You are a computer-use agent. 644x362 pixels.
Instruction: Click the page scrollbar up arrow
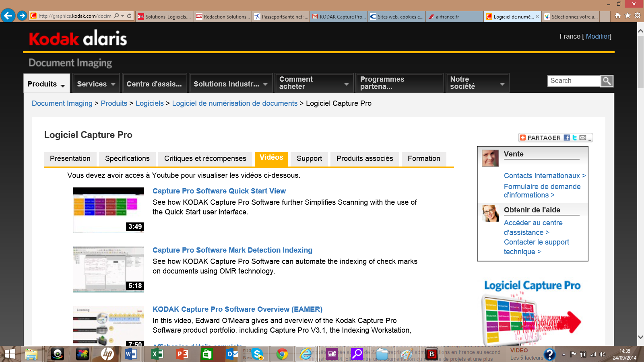pyautogui.click(x=640, y=31)
